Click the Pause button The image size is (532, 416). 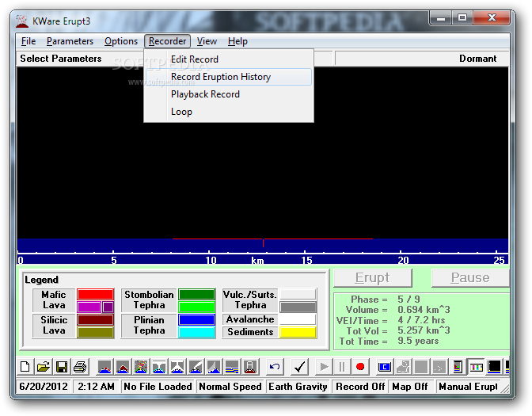(470, 278)
